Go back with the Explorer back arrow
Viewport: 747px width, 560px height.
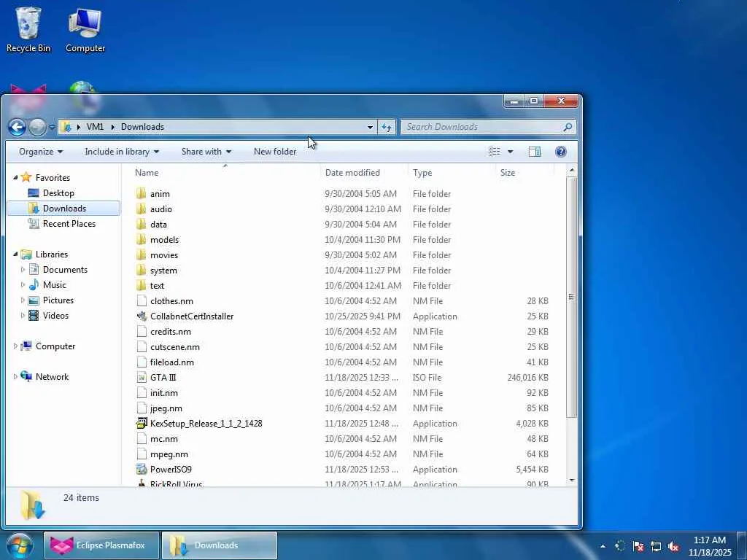click(18, 127)
